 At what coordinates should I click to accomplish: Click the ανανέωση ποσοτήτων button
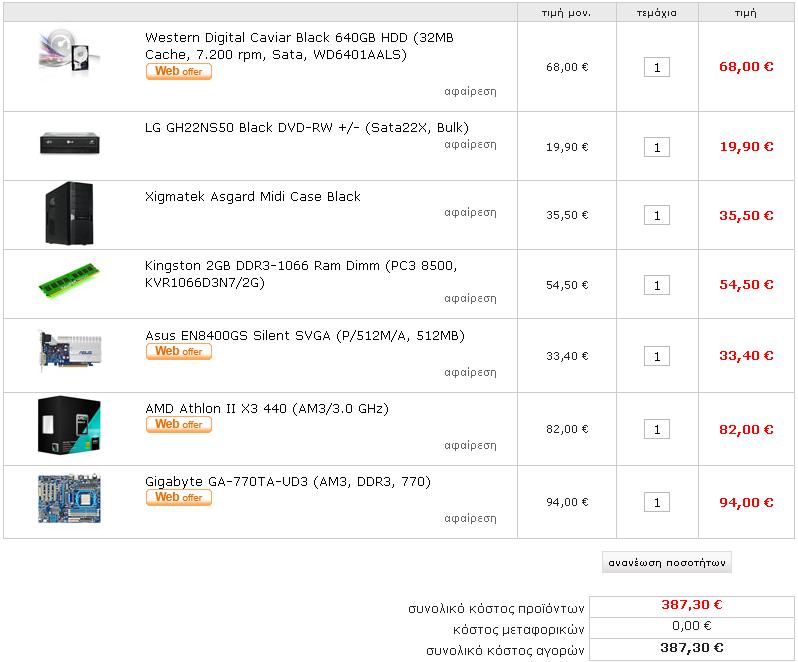667,562
